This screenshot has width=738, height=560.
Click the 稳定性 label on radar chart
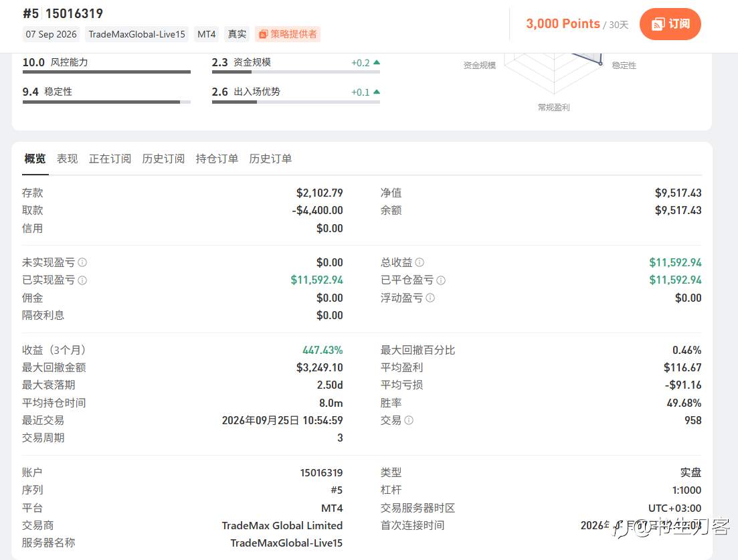624,66
